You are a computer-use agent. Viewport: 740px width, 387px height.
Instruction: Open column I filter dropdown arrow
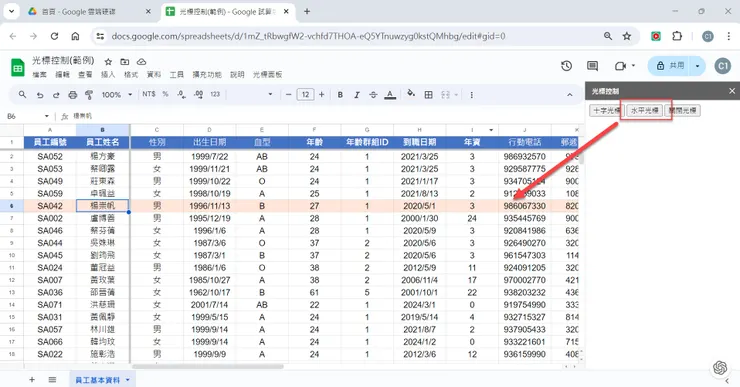pos(491,130)
